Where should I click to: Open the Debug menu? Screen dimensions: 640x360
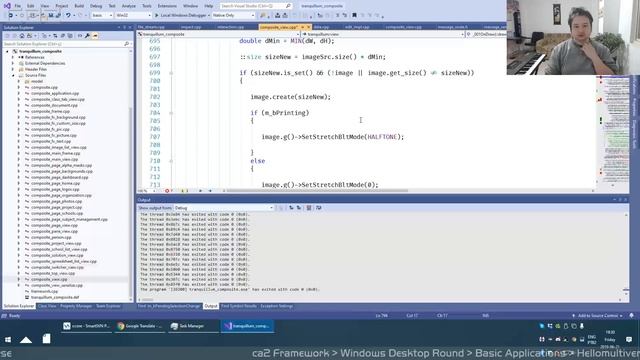(x=96, y=6)
